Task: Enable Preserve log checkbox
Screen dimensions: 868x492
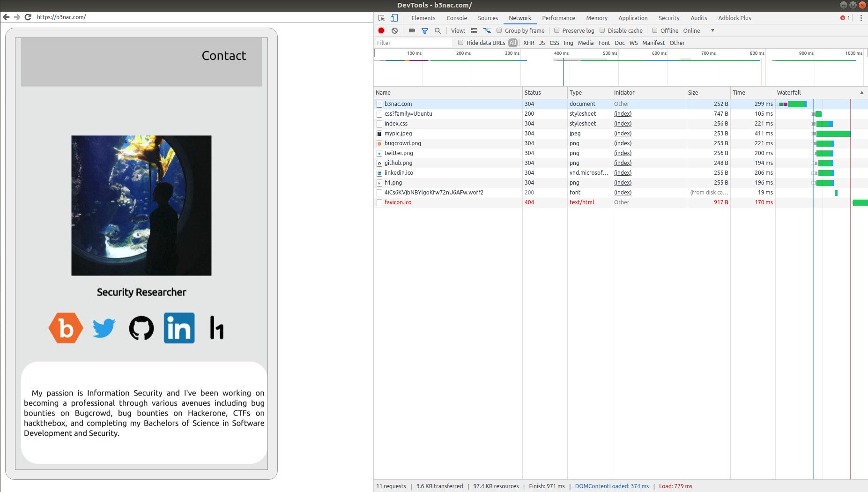Action: (x=557, y=30)
